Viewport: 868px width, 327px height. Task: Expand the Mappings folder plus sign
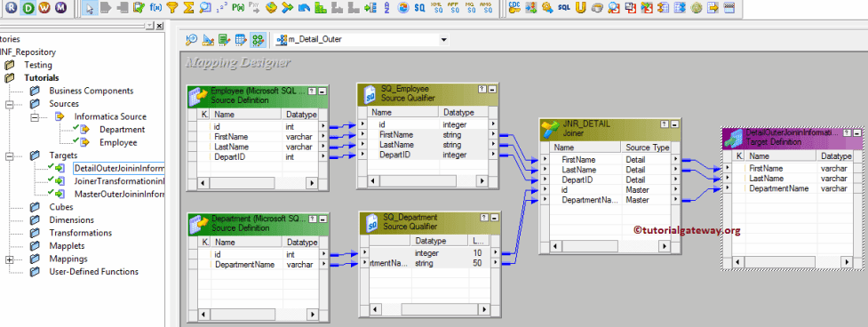coord(10,259)
